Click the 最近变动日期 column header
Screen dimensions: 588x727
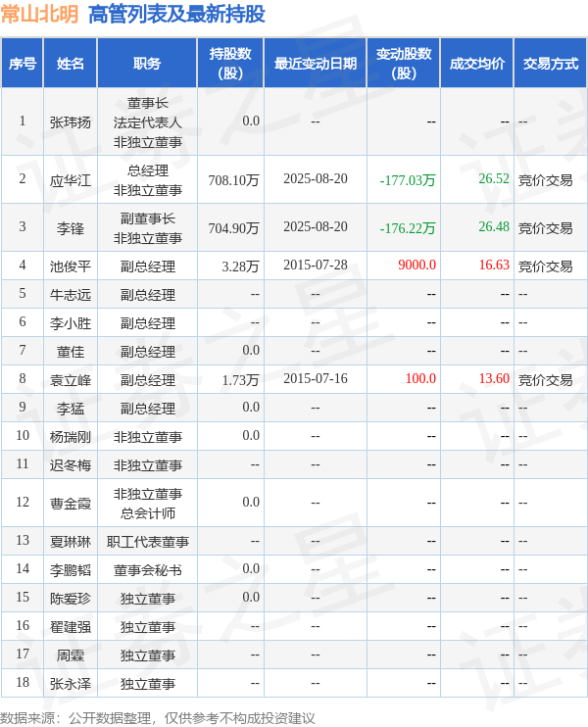pyautogui.click(x=316, y=64)
